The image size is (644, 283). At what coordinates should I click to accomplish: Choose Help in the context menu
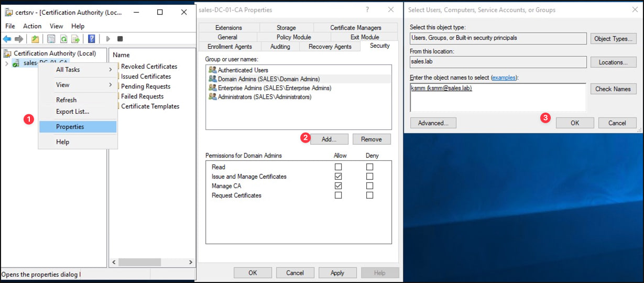[78, 142]
